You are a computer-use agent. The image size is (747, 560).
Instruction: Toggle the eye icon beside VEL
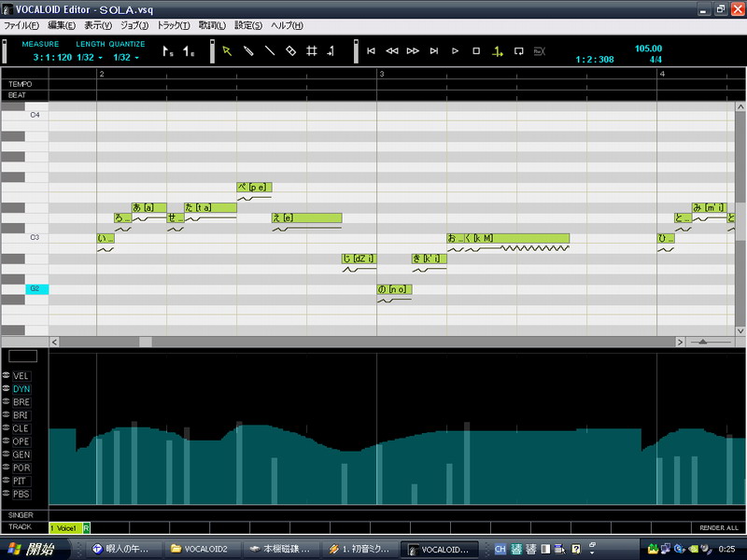(x=7, y=375)
